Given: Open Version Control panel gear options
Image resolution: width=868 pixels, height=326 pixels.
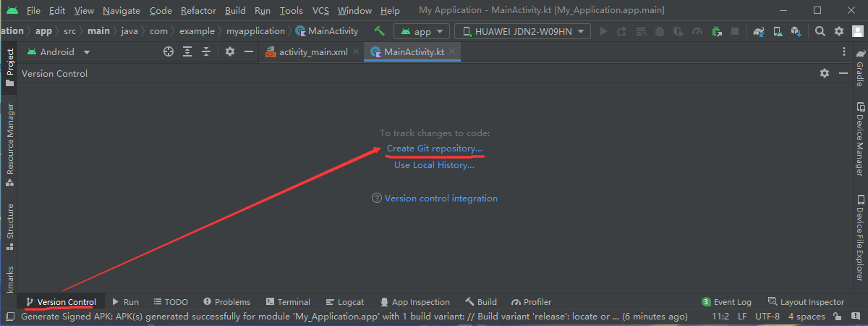Looking at the screenshot, I should [x=825, y=73].
